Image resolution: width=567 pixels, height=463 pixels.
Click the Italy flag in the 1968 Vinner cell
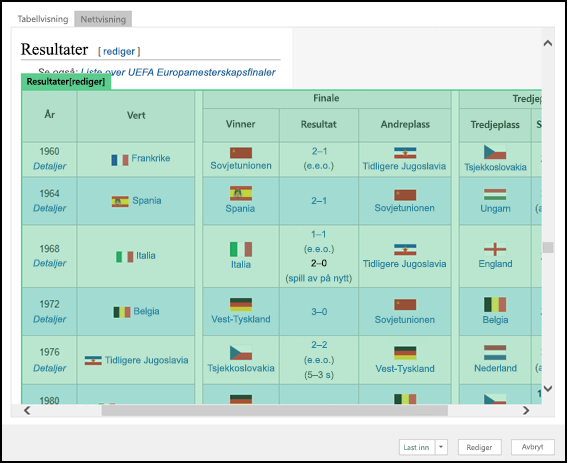241,249
